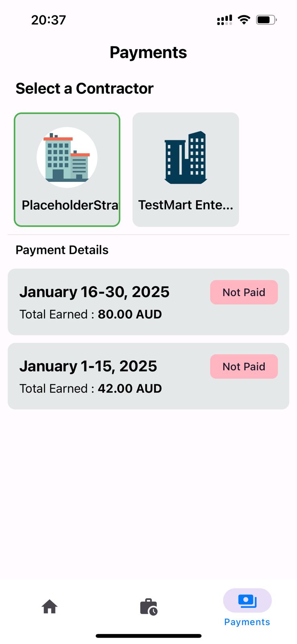This screenshot has height=644, width=297.
Task: Select the PlaceholderStra contractor name label
Action: [70, 205]
